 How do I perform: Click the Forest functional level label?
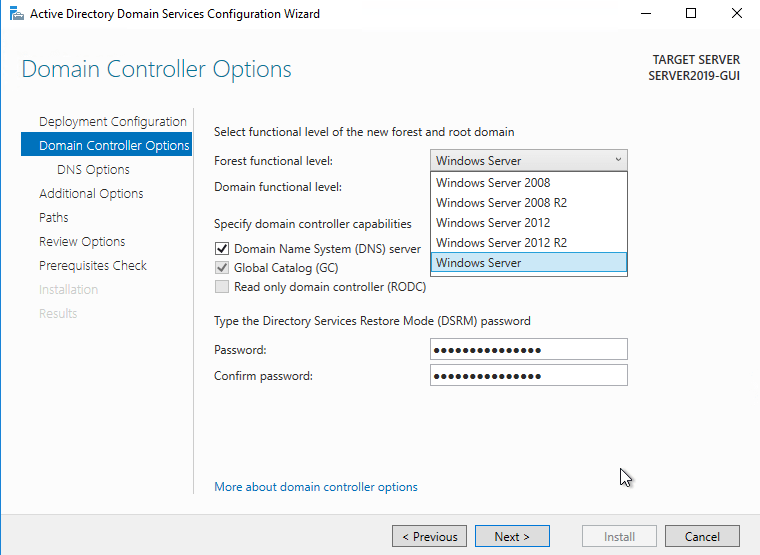273,160
